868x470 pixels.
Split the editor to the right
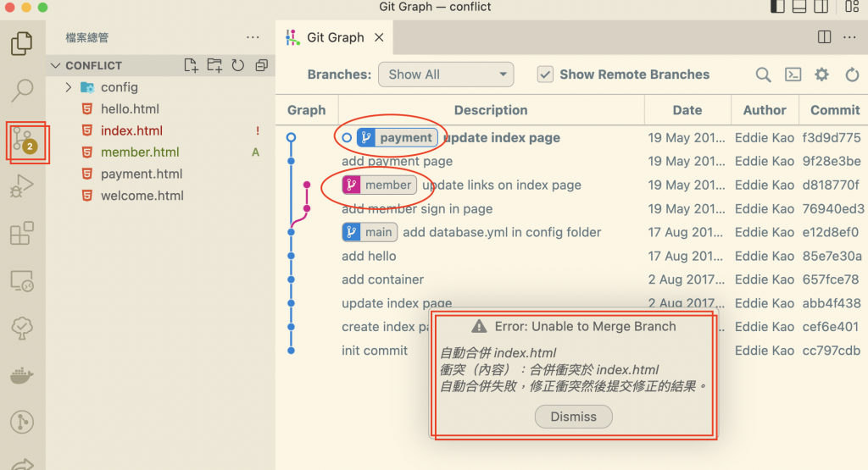tap(824, 37)
